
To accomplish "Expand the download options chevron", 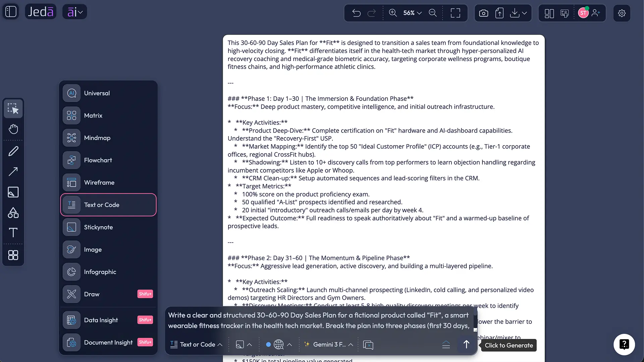I will tap(524, 13).
